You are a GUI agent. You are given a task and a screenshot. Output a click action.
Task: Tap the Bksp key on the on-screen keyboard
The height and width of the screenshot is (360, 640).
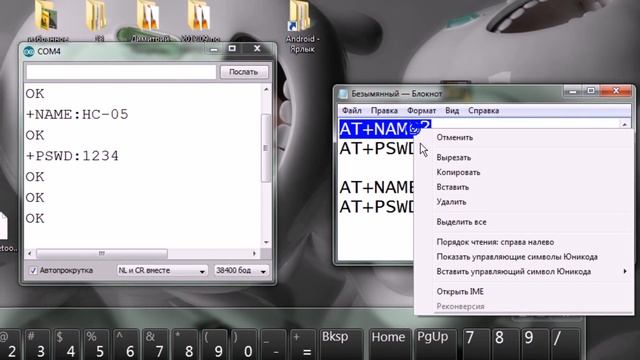pyautogui.click(x=341, y=344)
